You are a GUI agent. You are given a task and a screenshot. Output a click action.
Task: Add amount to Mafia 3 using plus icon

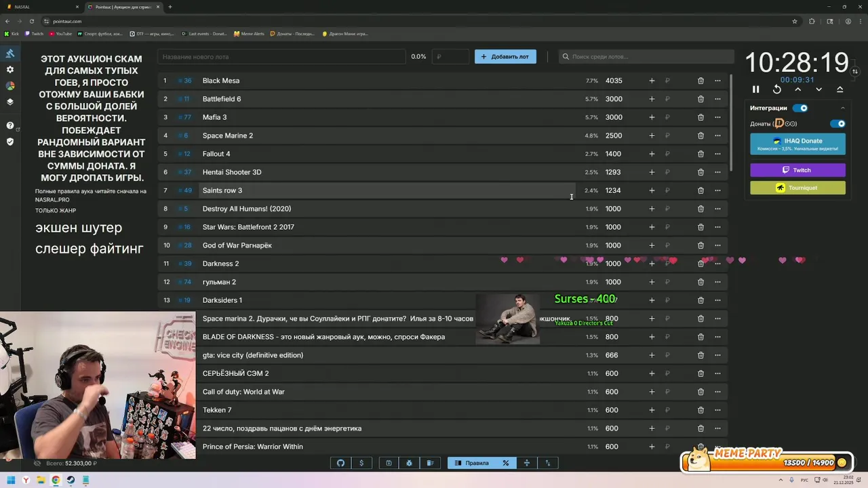click(652, 117)
